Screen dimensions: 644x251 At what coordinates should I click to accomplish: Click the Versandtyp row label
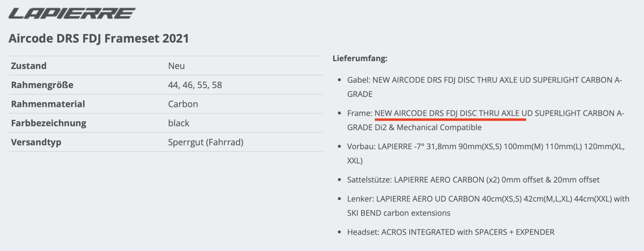[36, 142]
